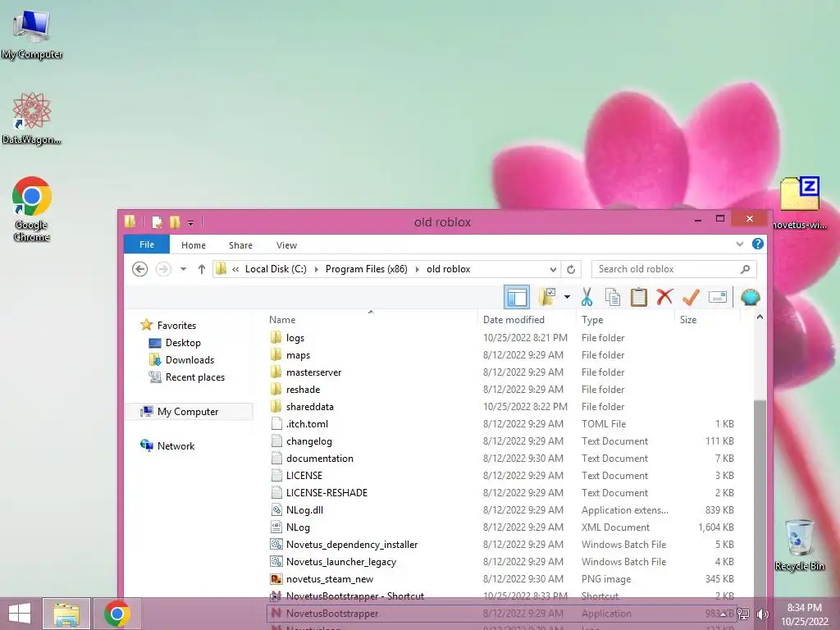This screenshot has height=630, width=840.
Task: Toggle the navigation pane layout button
Action: click(517, 297)
